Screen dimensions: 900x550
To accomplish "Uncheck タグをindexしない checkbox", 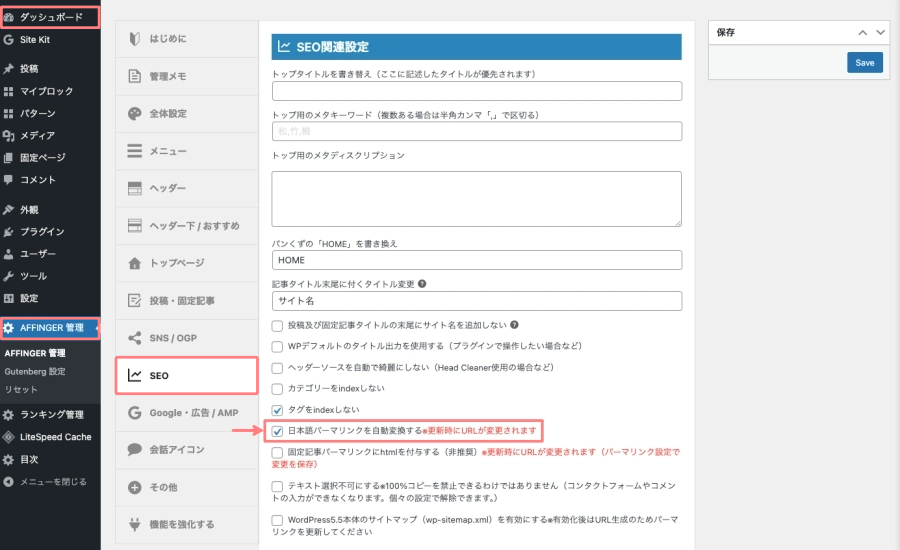I will point(277,410).
